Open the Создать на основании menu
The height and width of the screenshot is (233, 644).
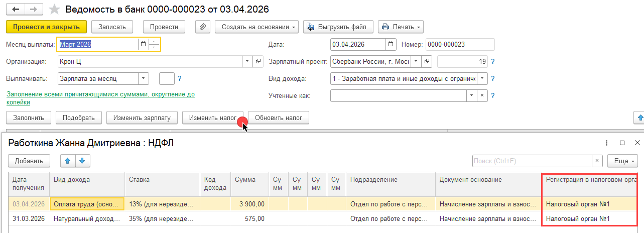[x=256, y=27]
